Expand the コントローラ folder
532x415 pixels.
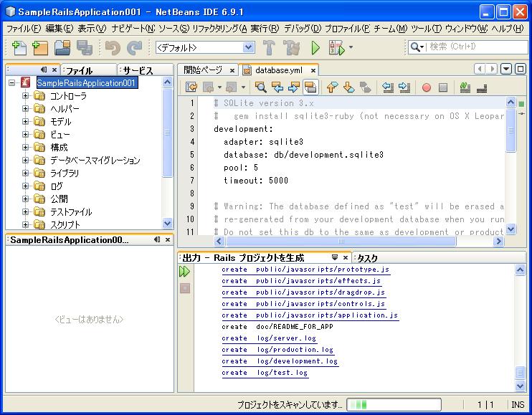(x=25, y=95)
